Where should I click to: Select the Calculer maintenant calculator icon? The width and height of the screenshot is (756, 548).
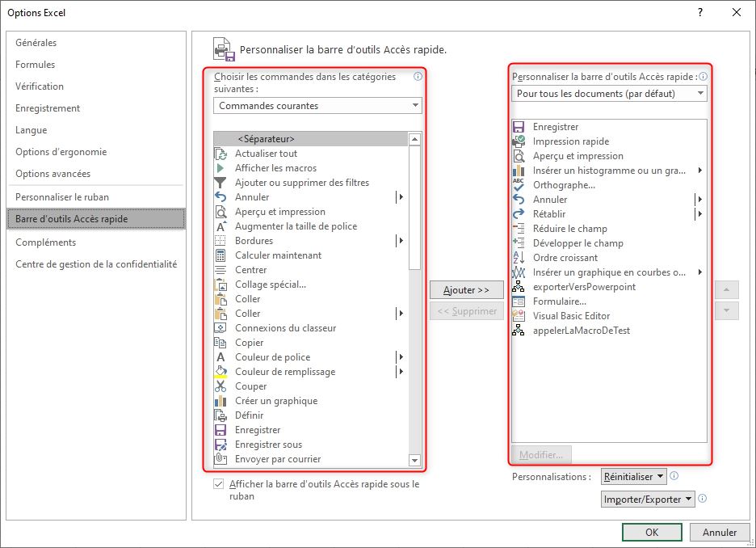[220, 255]
